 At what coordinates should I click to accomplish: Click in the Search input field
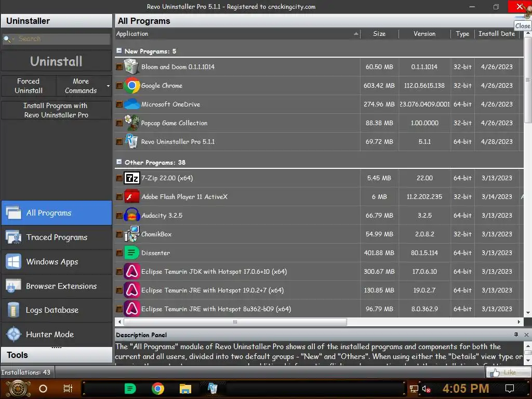pos(63,39)
